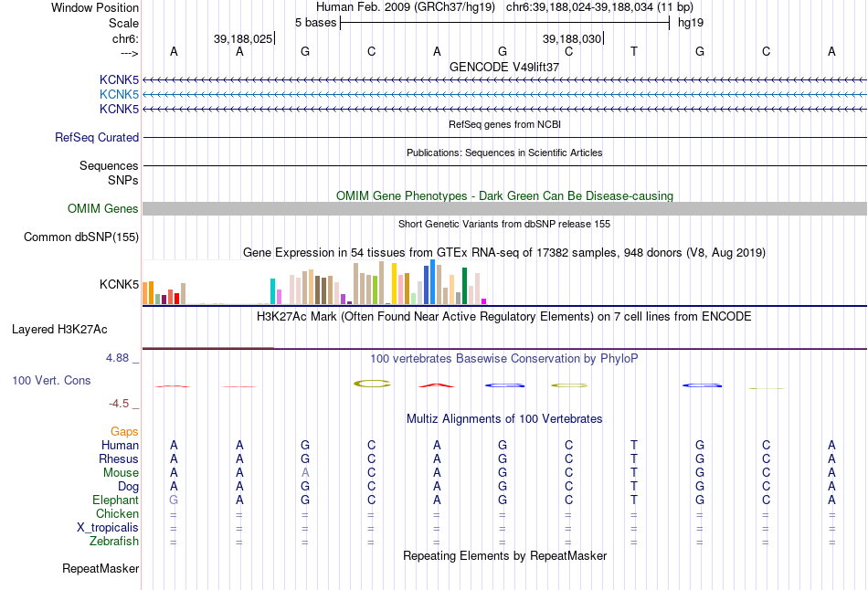Image resolution: width=868 pixels, height=590 pixels.
Task: Select the Rhesus species row label
Action: [119, 458]
